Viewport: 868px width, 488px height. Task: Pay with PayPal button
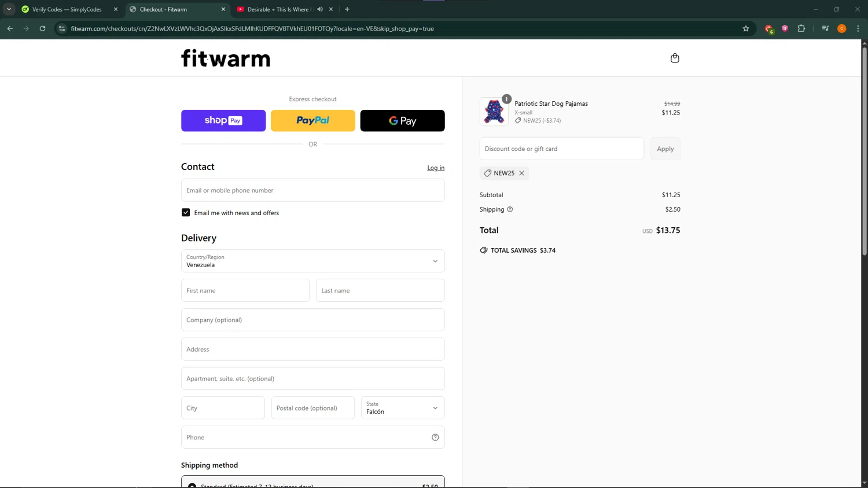coord(313,121)
